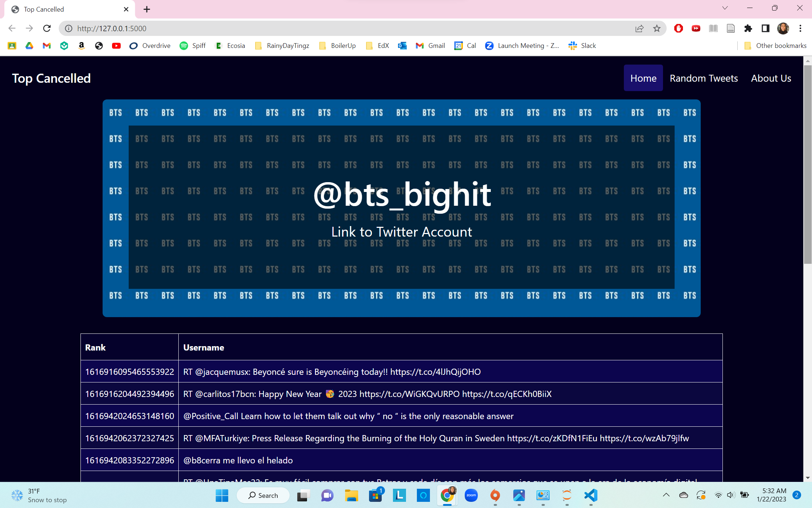Go to the Random Tweets page
Screen dimensions: 812x508
(703, 78)
